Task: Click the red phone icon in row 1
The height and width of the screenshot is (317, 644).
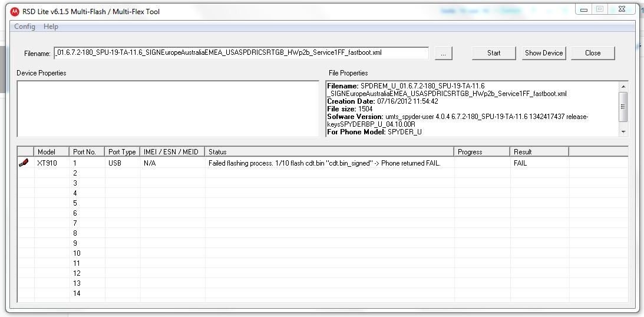Action: coord(24,163)
